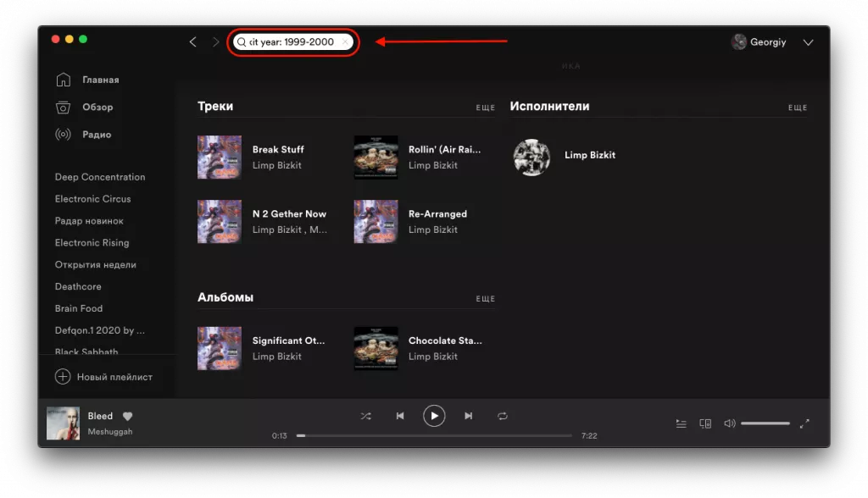Unlike the track Bleed via heart icon
Screen dimensions: 868x498
pos(126,417)
